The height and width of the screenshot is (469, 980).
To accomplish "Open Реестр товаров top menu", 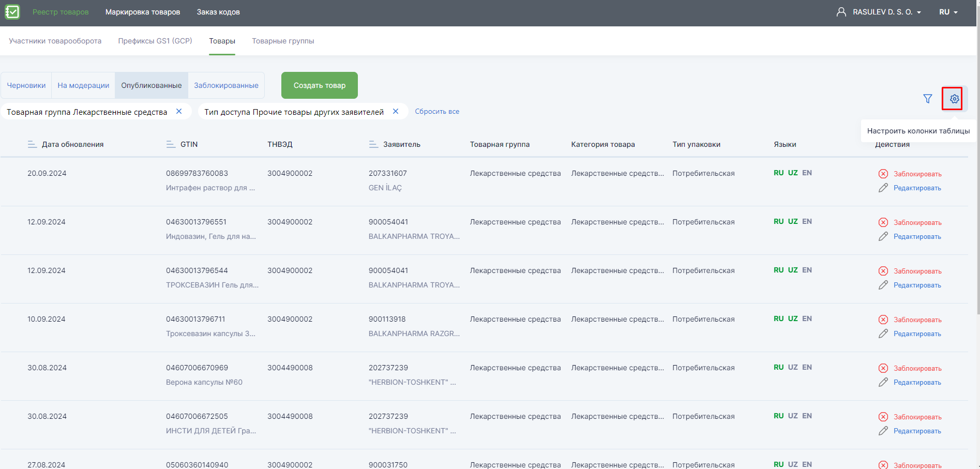I will (61, 12).
